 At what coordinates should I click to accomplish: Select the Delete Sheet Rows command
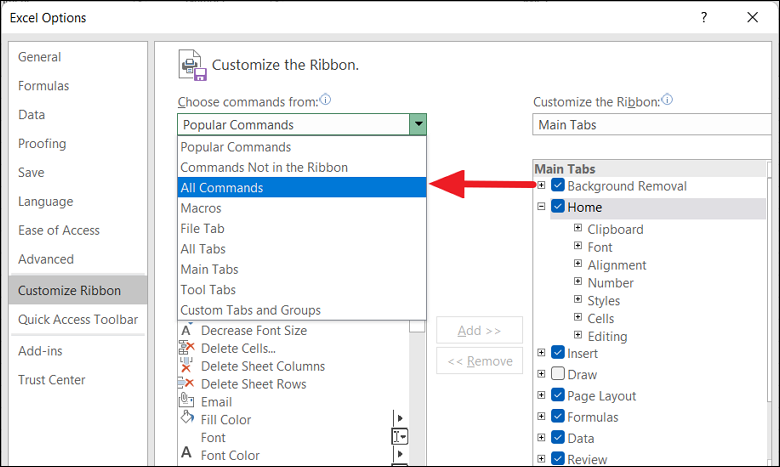tap(293, 383)
